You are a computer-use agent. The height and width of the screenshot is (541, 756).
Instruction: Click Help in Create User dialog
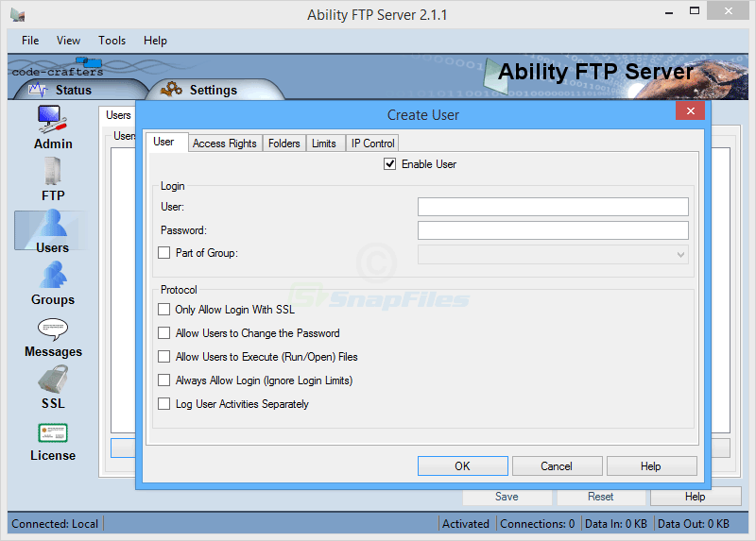click(x=651, y=465)
